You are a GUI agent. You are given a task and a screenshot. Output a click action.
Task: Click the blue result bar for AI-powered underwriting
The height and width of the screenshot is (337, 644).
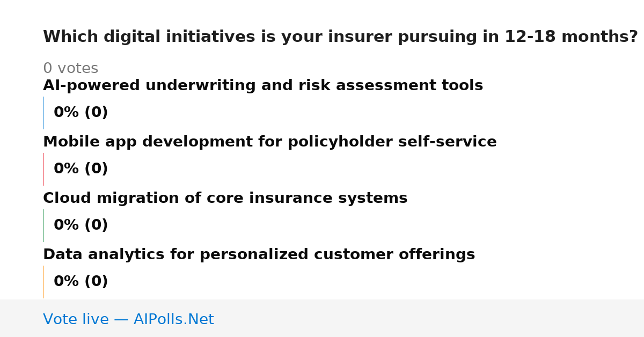click(x=43, y=113)
